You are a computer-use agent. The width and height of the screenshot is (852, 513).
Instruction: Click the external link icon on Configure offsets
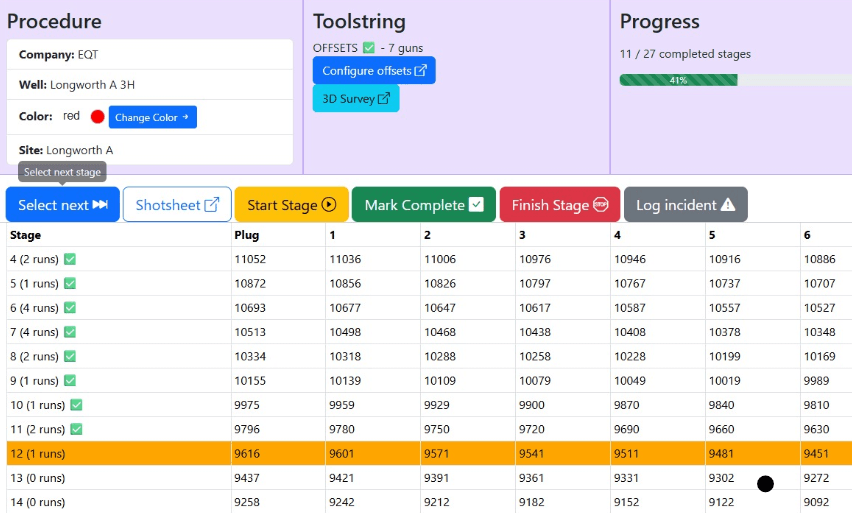click(x=421, y=71)
